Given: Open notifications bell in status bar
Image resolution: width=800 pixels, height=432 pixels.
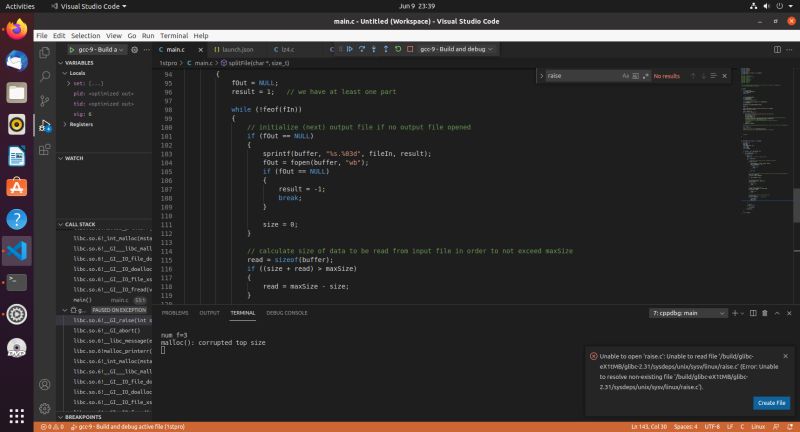Looking at the screenshot, I should pyautogui.click(x=789, y=427).
